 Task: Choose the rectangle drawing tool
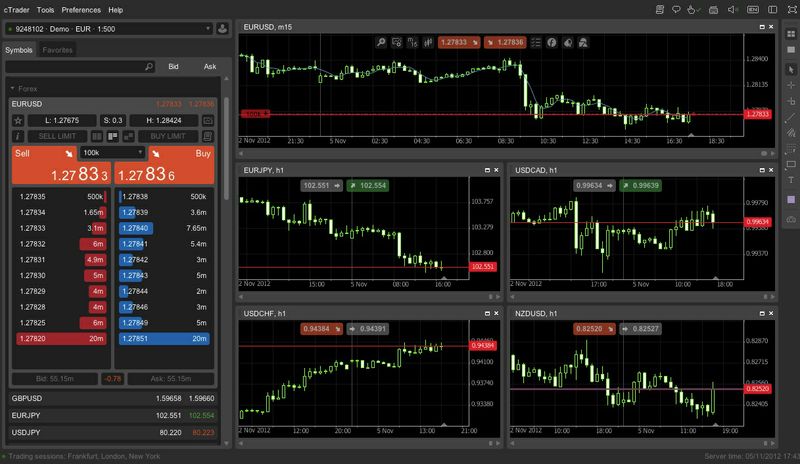coord(791,164)
